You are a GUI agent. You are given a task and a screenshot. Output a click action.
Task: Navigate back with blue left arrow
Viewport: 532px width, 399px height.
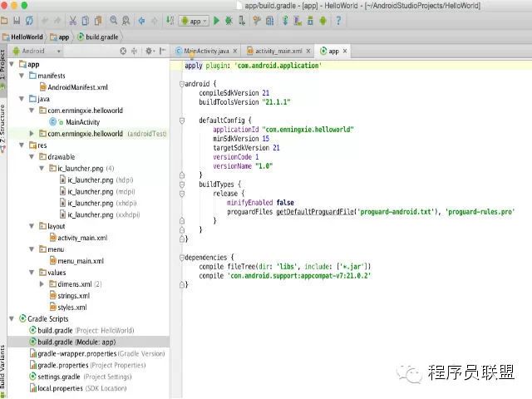(x=141, y=21)
